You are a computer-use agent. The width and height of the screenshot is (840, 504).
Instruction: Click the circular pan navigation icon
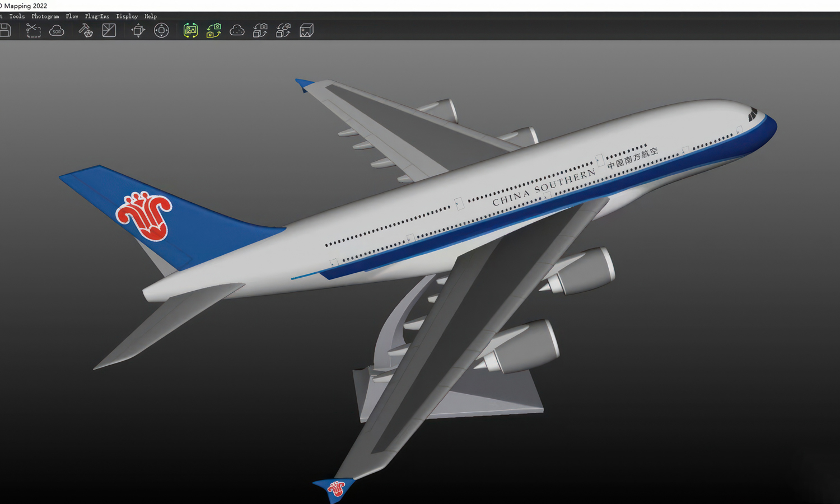(161, 30)
